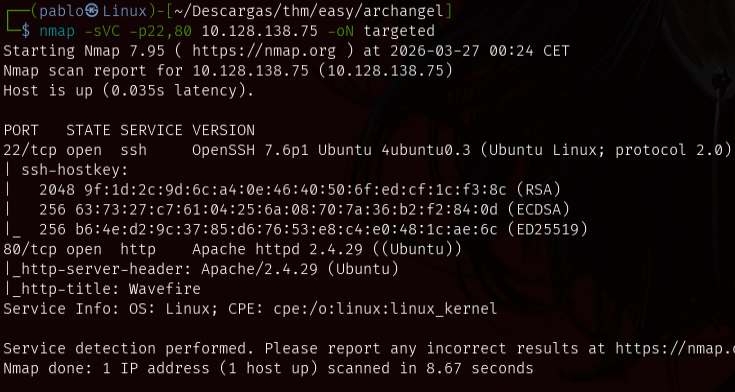The image size is (735, 392).
Task: Click the nmap command word
Action: 57,31
